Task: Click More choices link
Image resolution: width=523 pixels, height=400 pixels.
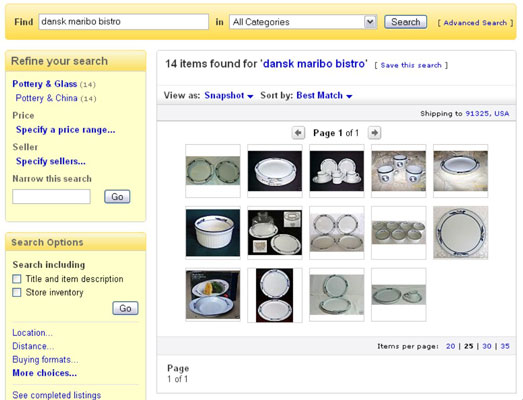Action: [44, 373]
